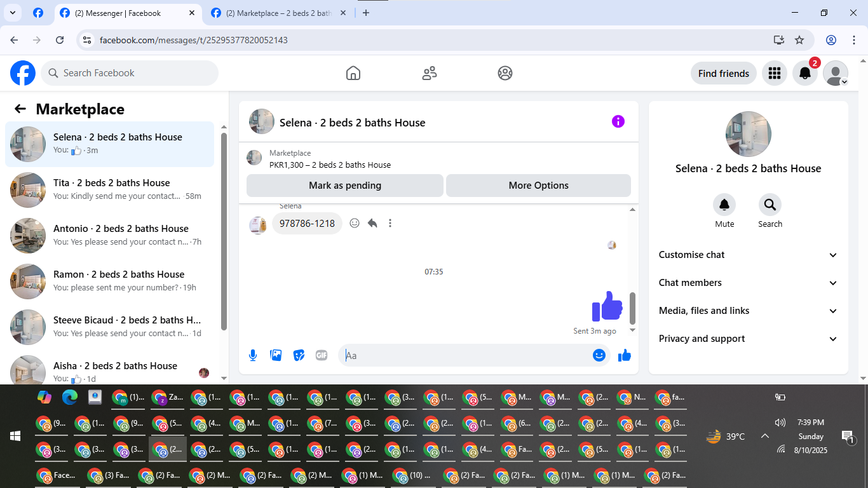The image size is (868, 488).
Task: Open conversation information purple icon
Action: point(618,121)
